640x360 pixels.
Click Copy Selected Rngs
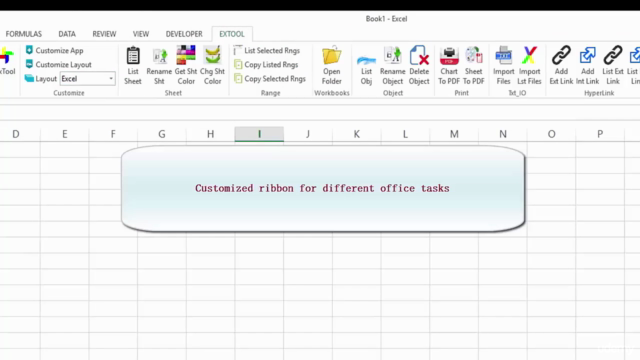(270, 78)
